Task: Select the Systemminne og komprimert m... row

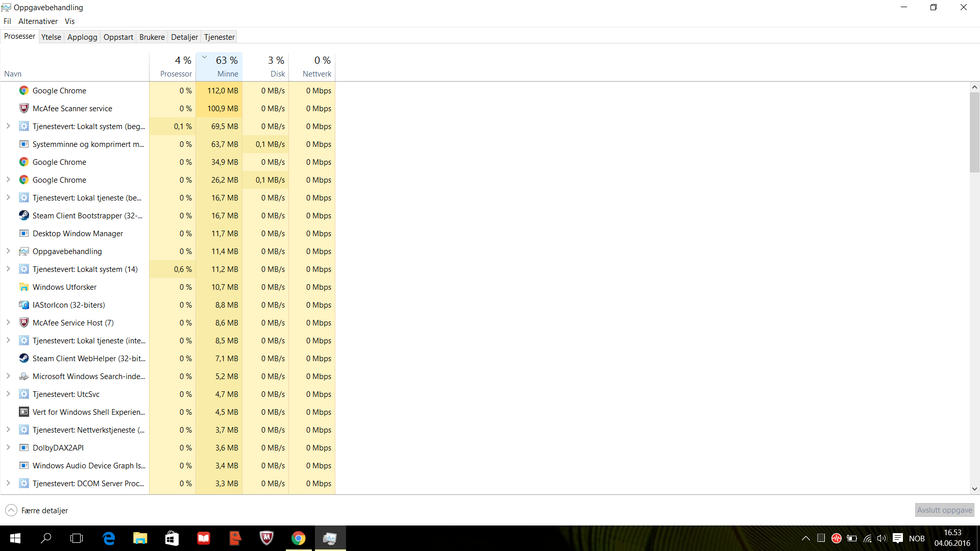Action: [168, 144]
